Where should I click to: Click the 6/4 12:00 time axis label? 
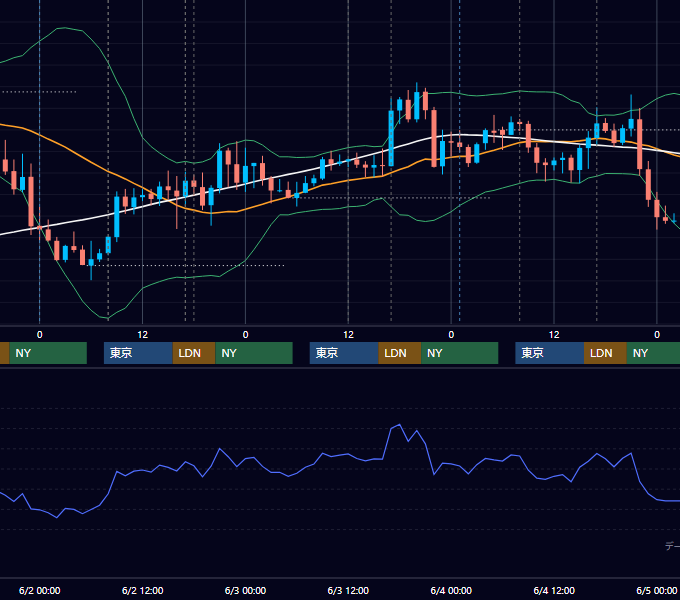(x=554, y=590)
